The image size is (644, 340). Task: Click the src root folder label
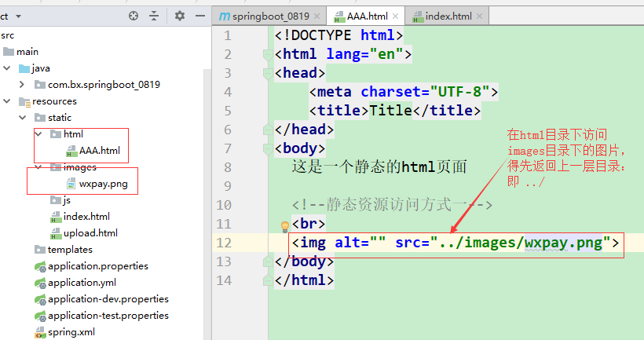[x=7, y=35]
